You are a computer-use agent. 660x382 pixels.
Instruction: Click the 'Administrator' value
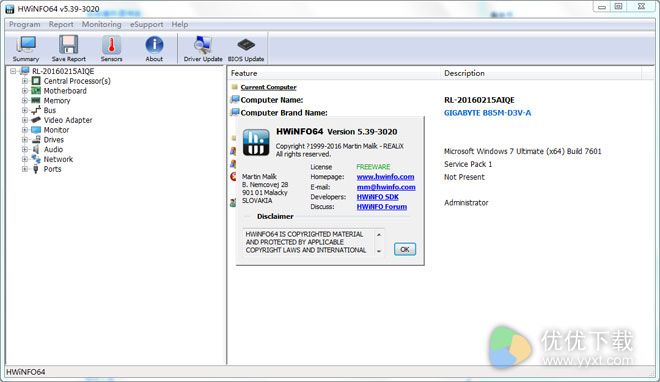pos(466,202)
